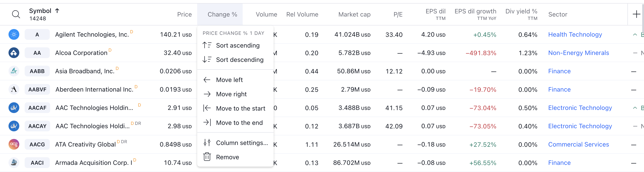Click the add column plus icon
The height and width of the screenshot is (172, 644).
tap(636, 14)
